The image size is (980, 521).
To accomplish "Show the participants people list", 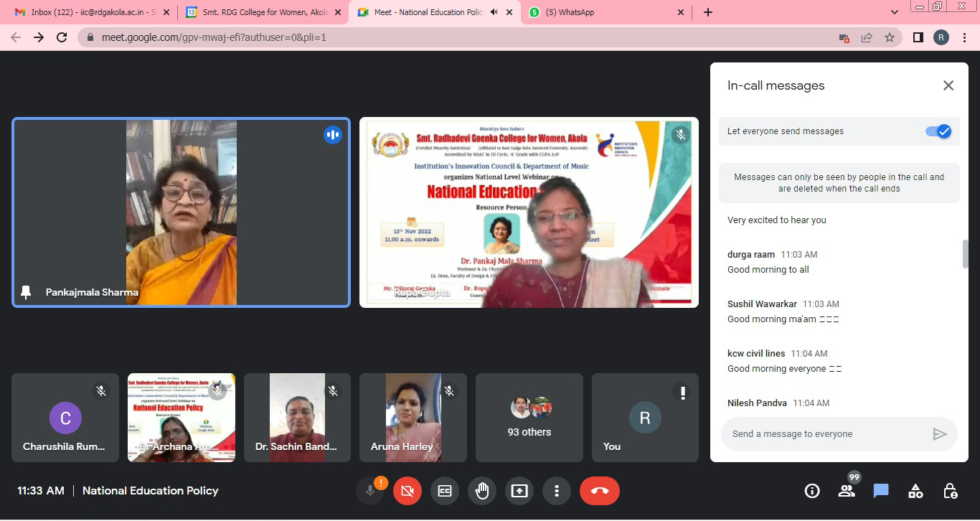I will point(847,491).
